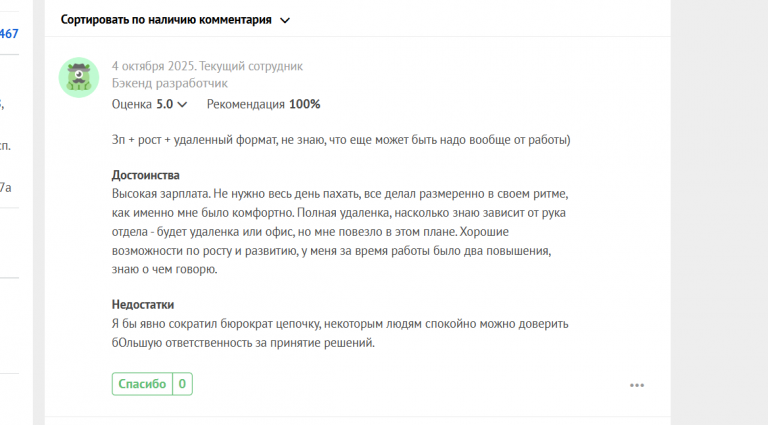Click the "Рекомендация 100%" indicator

[263, 104]
